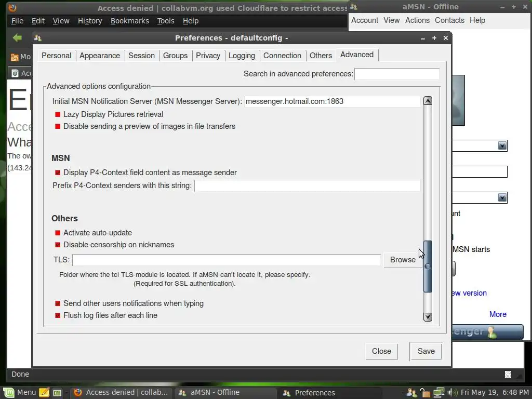The image size is (532, 399).
Task: Select the Groups tab
Action: click(176, 56)
